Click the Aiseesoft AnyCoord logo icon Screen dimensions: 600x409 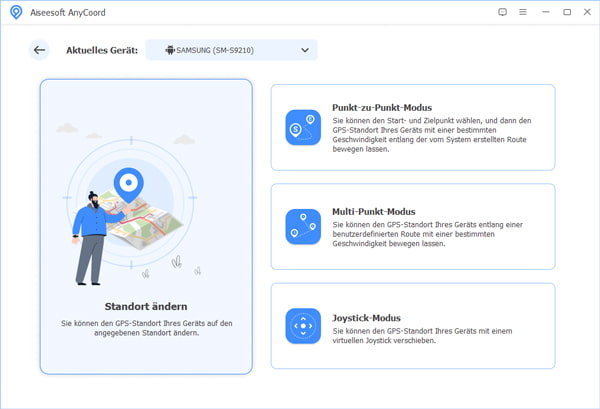coord(15,12)
